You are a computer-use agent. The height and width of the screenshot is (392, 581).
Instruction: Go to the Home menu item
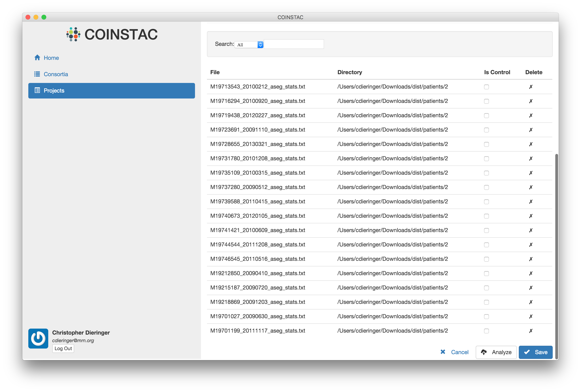tap(51, 58)
